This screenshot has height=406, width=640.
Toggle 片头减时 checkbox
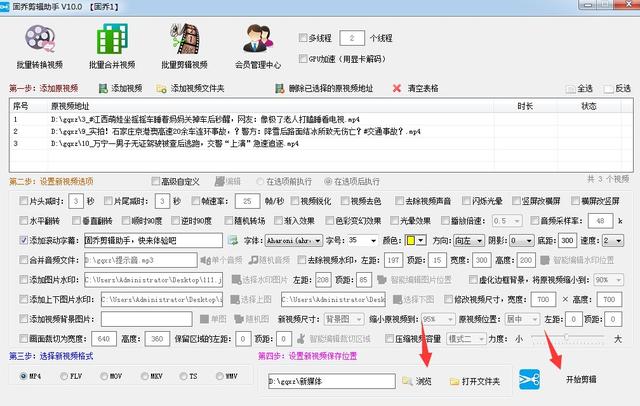coord(23,201)
